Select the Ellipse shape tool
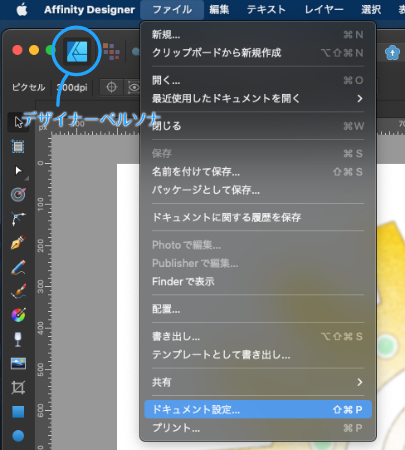The width and height of the screenshot is (405, 450). pos(18,436)
